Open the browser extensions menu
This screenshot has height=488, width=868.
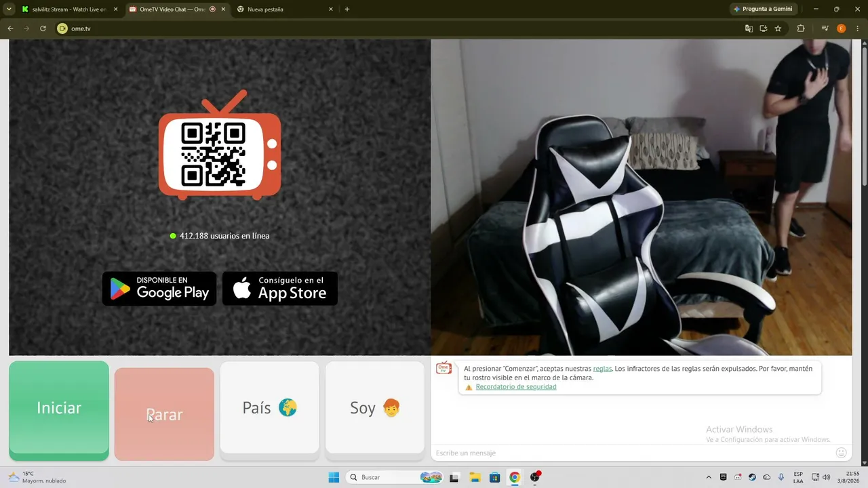coord(801,28)
